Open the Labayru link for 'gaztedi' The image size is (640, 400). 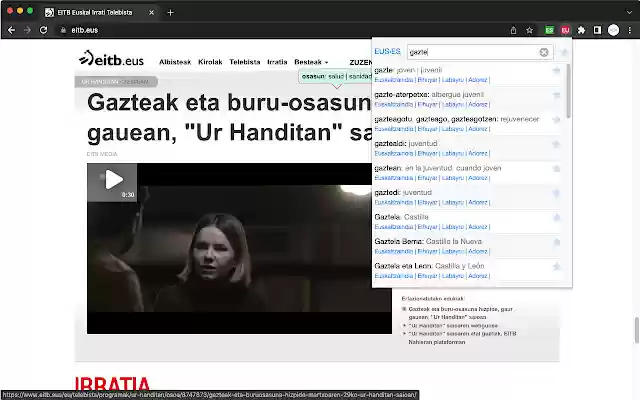coord(453,202)
